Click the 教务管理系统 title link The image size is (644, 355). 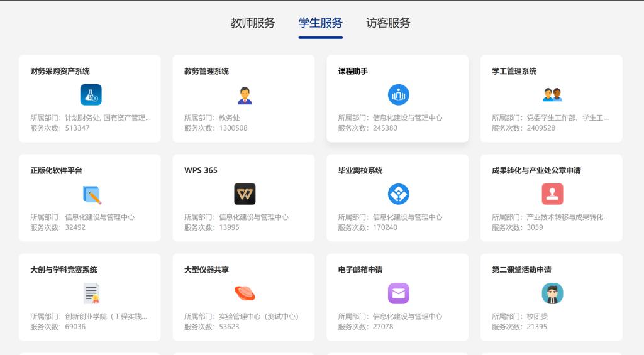click(x=206, y=72)
